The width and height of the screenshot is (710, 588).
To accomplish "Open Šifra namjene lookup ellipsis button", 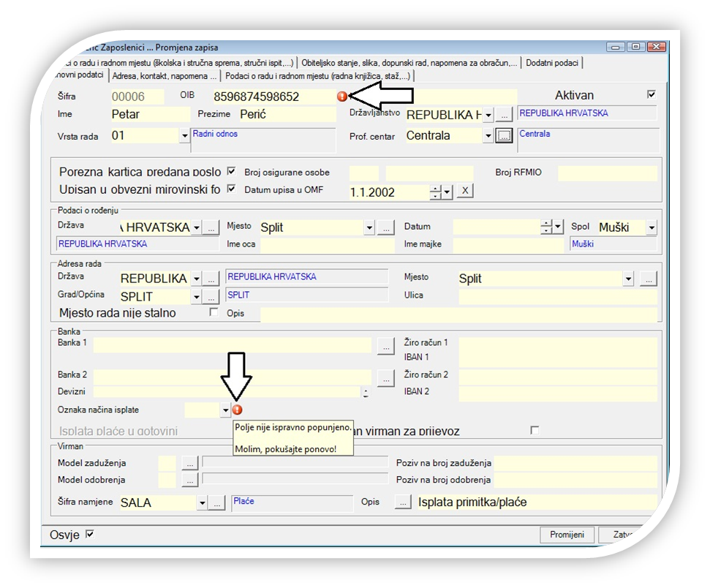I will 216,502.
